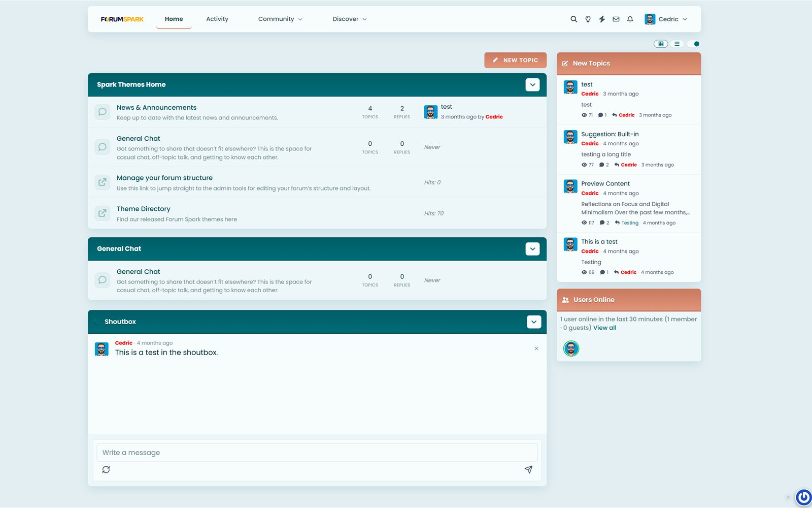This screenshot has height=508, width=812.
Task: Open the Community dropdown menu
Action: point(280,19)
